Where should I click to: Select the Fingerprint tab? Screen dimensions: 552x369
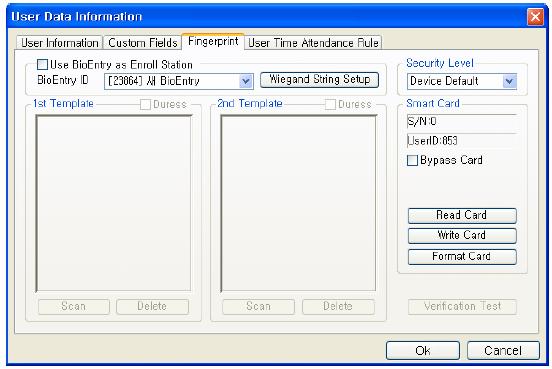click(x=213, y=42)
